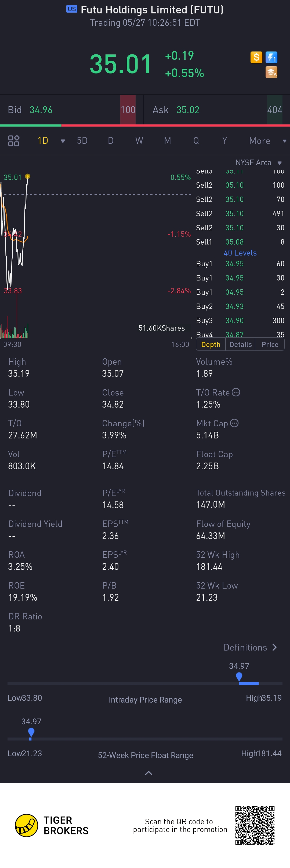Viewport: 290px width, 868px height.
Task: Tap the 52 Wk High 181.44 value
Action: click(209, 567)
